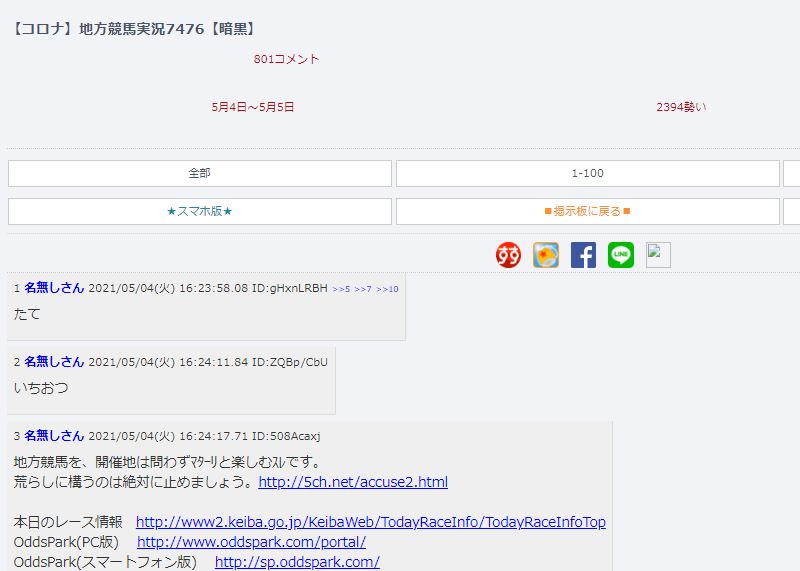Click timestamp 16:24:17.71 on post 3

pos(214,436)
